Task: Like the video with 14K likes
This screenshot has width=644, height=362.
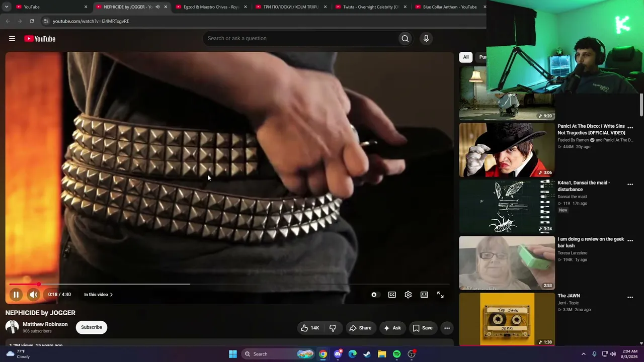Action: (x=310, y=328)
